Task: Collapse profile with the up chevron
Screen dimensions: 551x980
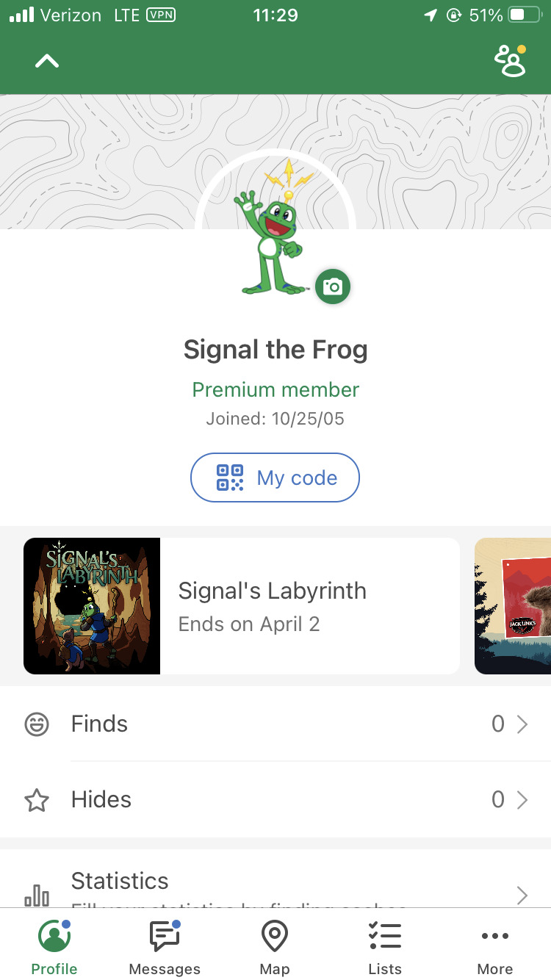Action: [47, 62]
